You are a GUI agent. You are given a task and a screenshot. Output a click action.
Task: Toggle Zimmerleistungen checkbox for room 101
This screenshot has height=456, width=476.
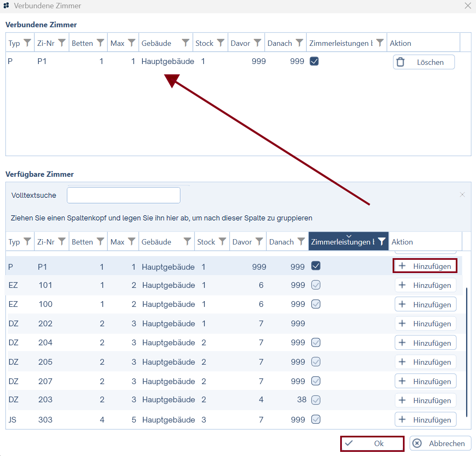click(x=316, y=285)
